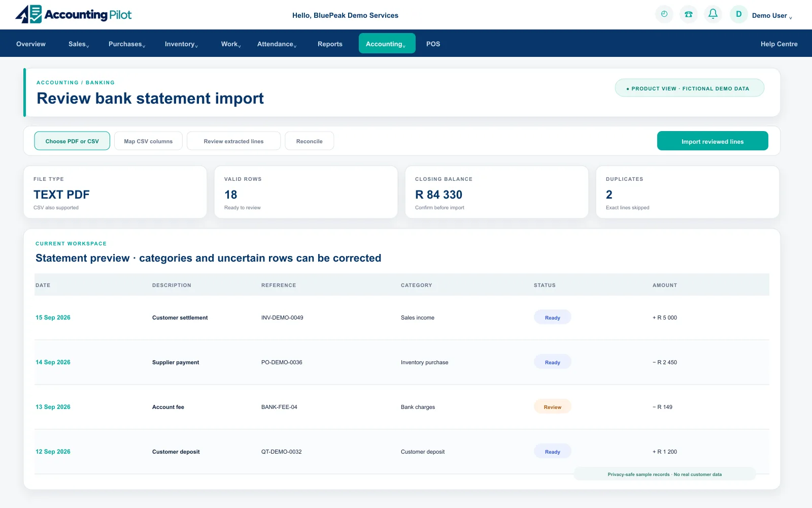
Task: Open the notifications bell
Action: 713,14
